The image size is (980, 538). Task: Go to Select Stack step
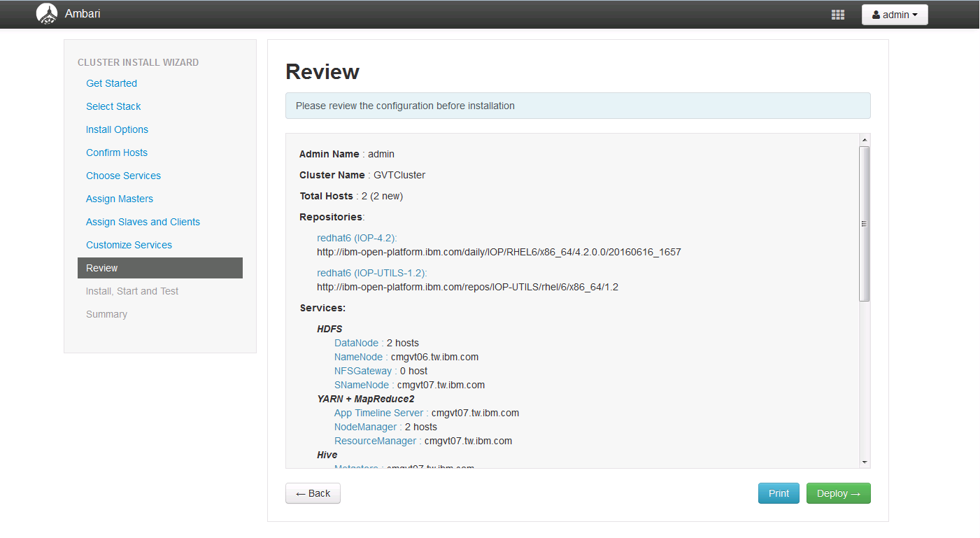tap(113, 106)
